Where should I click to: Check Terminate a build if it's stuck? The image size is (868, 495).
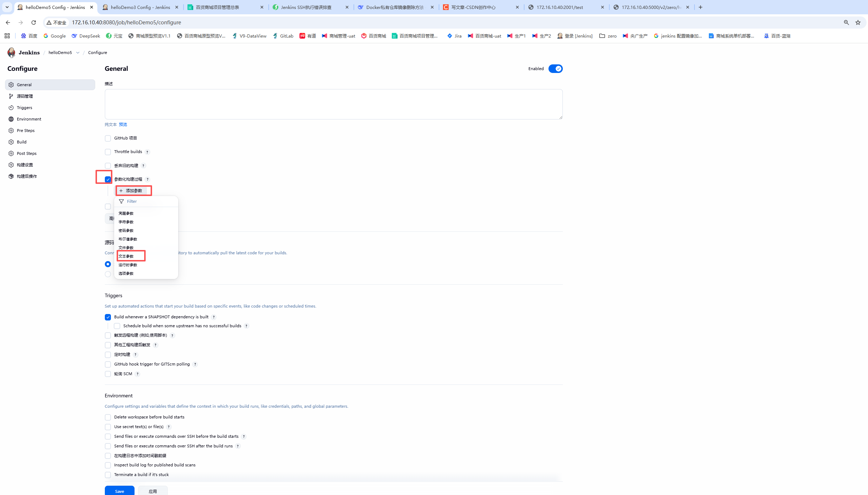coord(108,475)
